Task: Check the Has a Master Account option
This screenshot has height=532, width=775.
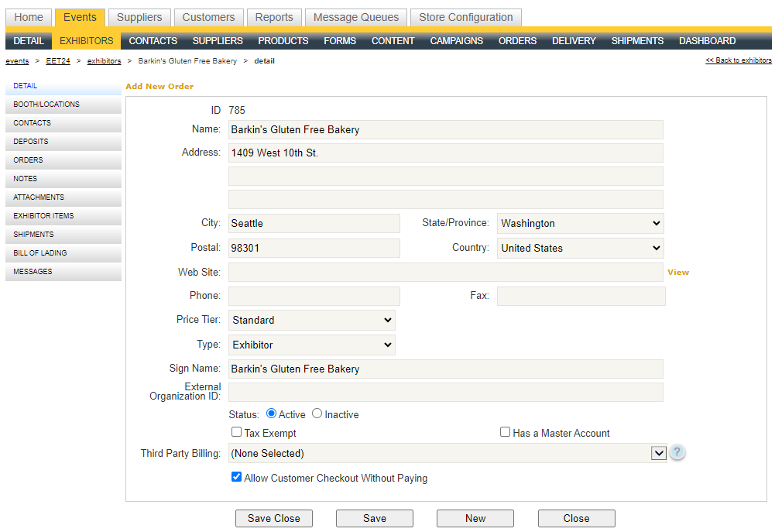Action: tap(505, 431)
